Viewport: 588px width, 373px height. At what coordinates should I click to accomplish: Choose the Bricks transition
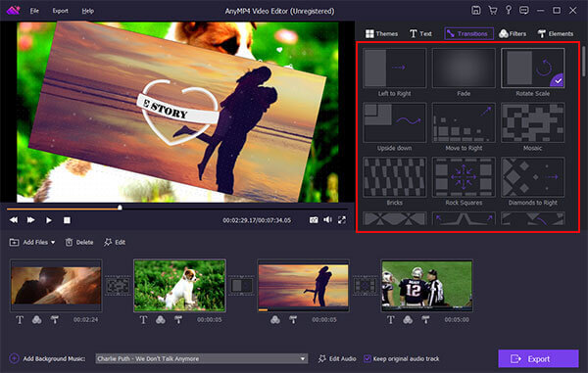point(395,177)
